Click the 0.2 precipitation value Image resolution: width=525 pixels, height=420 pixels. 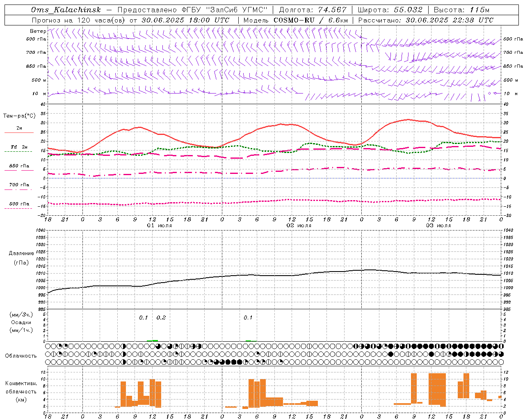161,318
